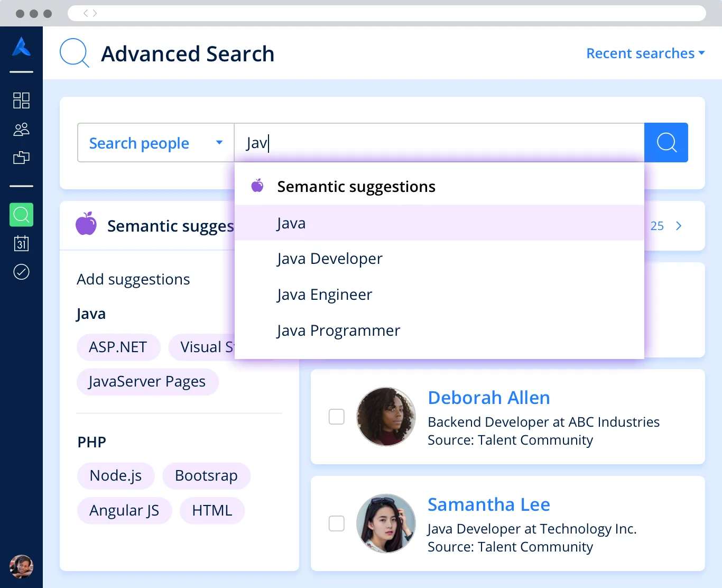Expand the Recent searches dropdown
The image size is (722, 588).
tap(645, 53)
